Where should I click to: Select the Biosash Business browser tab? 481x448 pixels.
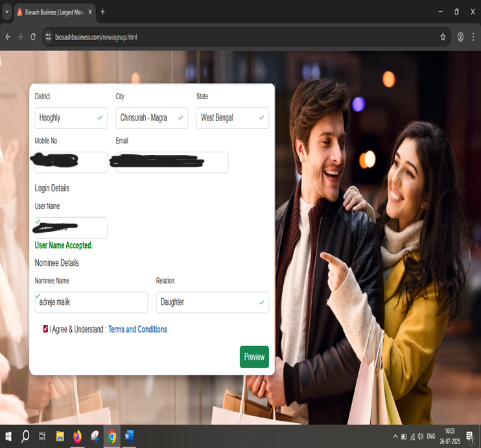(x=52, y=12)
